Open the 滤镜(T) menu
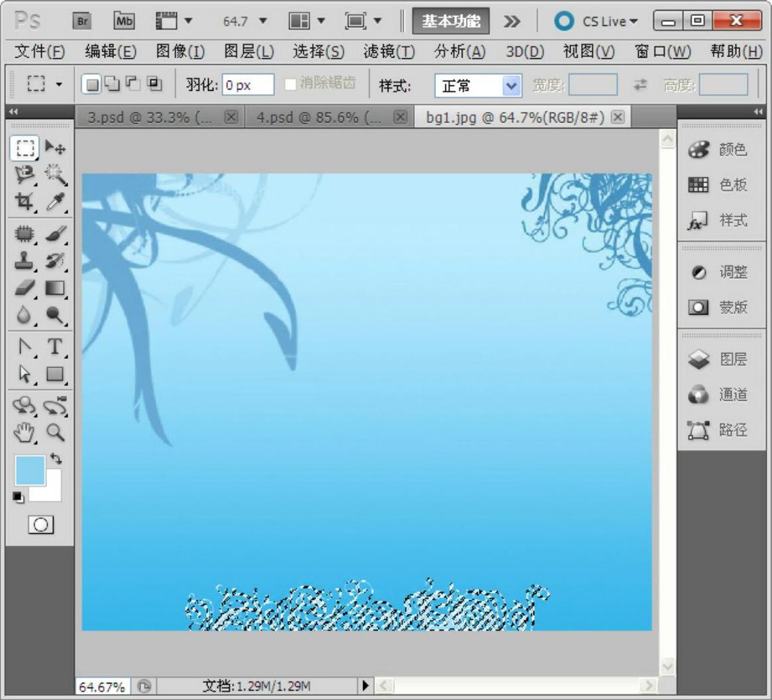Viewport: 772px width, 700px height. pyautogui.click(x=389, y=51)
